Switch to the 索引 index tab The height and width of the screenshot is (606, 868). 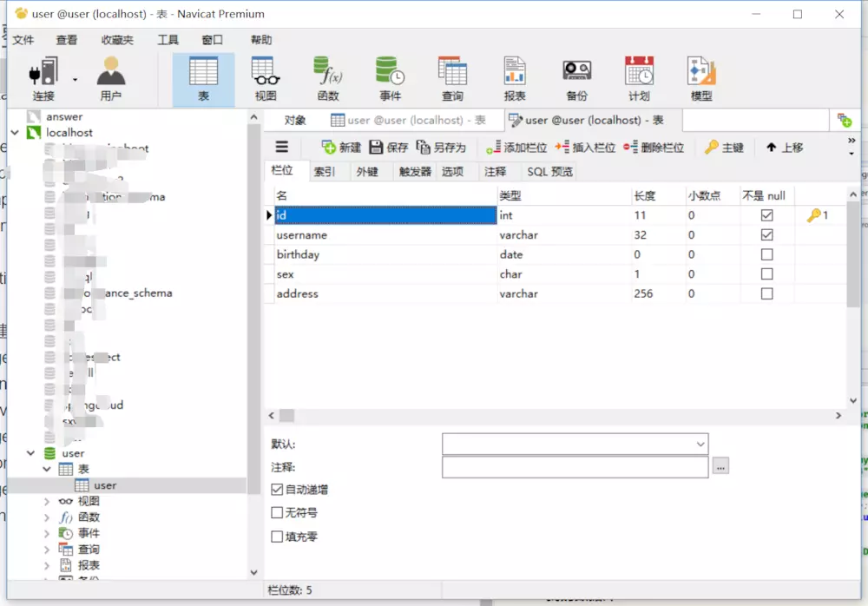point(325,172)
